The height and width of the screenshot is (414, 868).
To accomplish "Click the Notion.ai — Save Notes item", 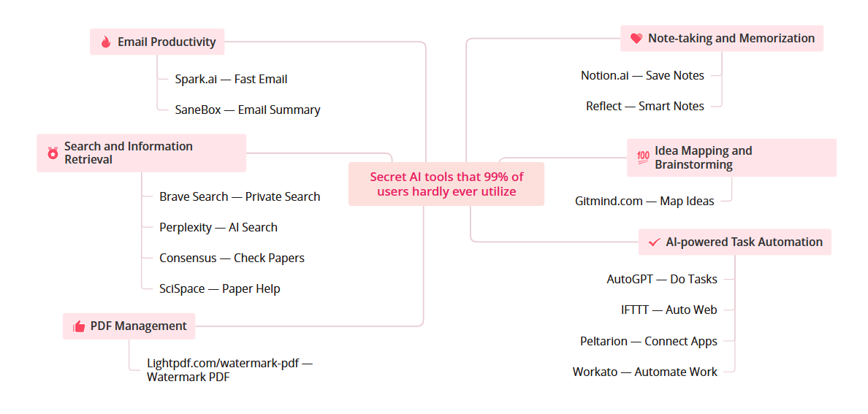I will click(643, 75).
